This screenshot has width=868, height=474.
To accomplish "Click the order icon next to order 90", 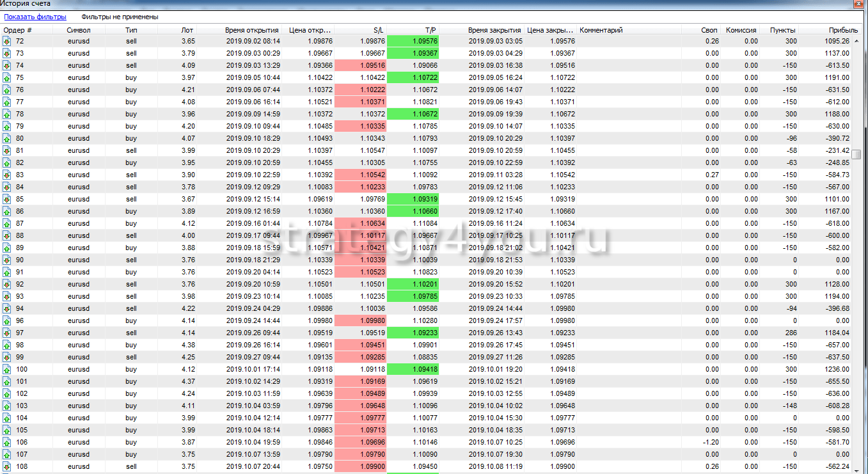I will click(7, 260).
